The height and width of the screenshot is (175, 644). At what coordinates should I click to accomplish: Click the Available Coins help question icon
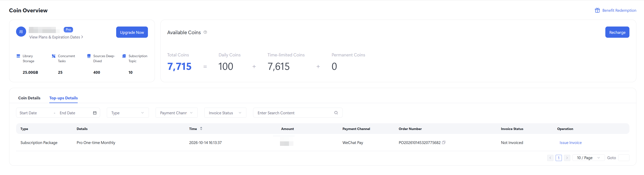(x=205, y=32)
